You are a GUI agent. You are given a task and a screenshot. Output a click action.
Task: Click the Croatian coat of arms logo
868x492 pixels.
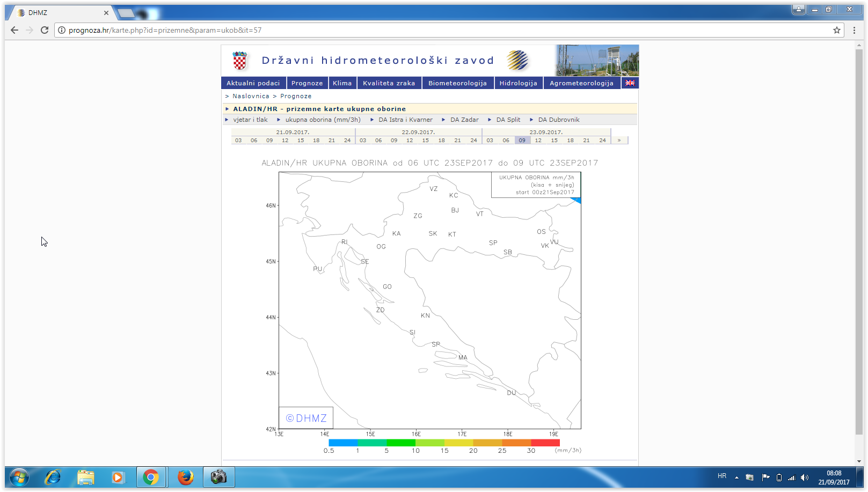pos(239,61)
